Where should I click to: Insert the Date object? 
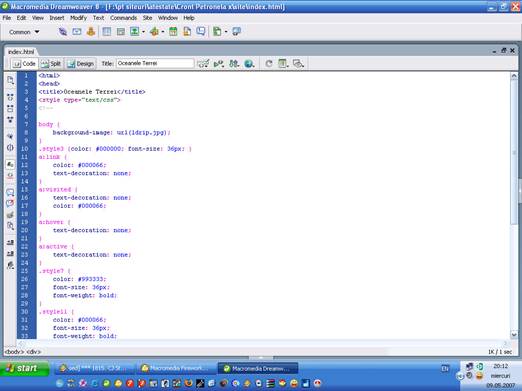point(173,32)
